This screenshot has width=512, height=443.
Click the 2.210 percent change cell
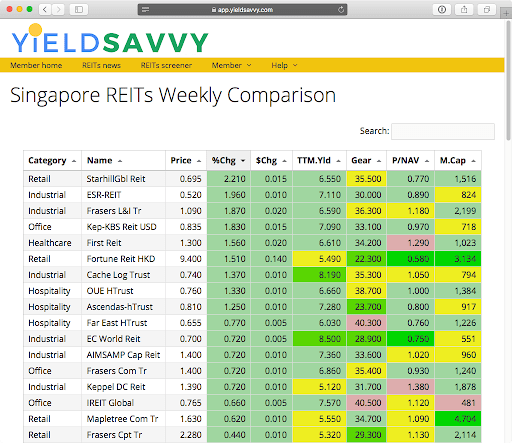229,179
